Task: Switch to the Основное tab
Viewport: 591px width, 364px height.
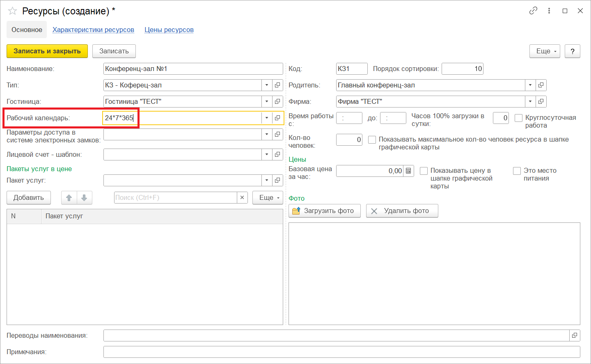Action: 27,30
